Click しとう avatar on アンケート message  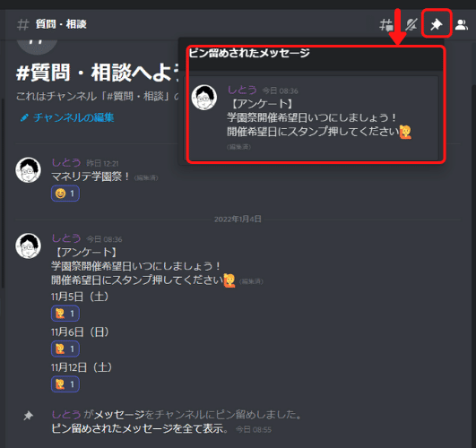click(28, 246)
